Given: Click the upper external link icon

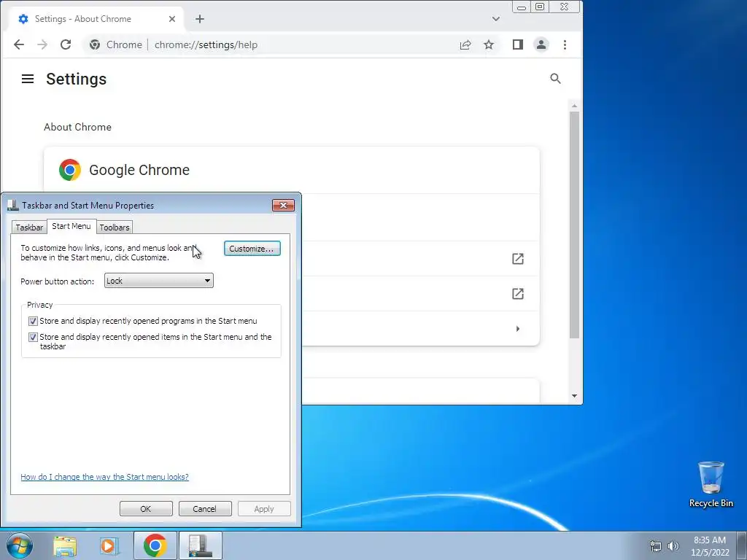Looking at the screenshot, I should 518,259.
